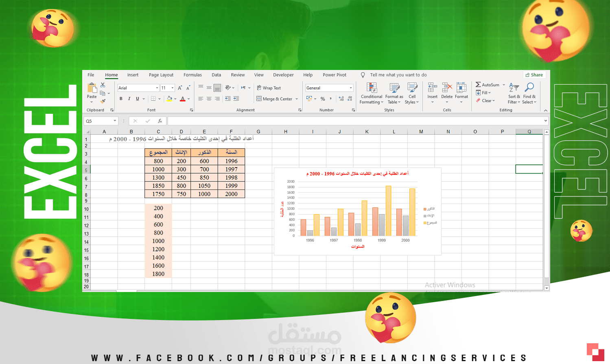
Task: Open the General number format dropdown
Action: [351, 88]
